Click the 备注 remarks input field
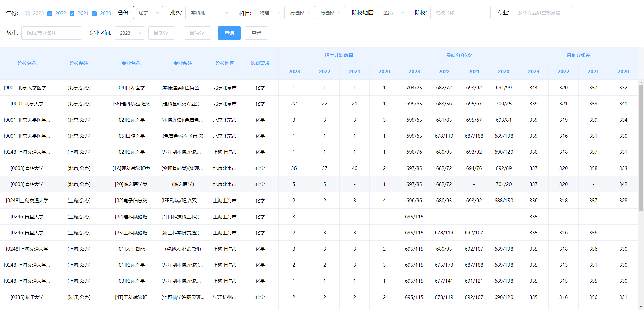This screenshot has height=310, width=644. [x=51, y=33]
